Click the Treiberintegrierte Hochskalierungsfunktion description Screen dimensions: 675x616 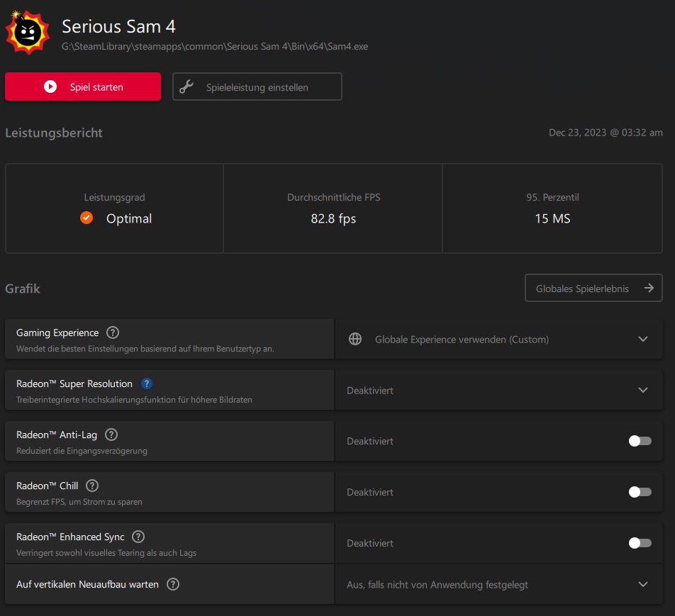coord(134,400)
